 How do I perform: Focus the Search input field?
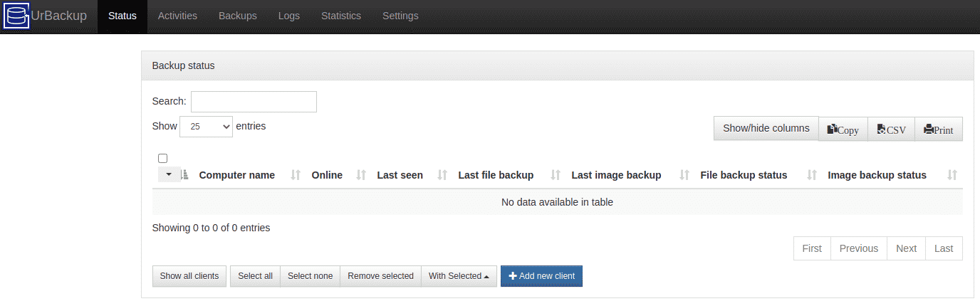tap(254, 102)
